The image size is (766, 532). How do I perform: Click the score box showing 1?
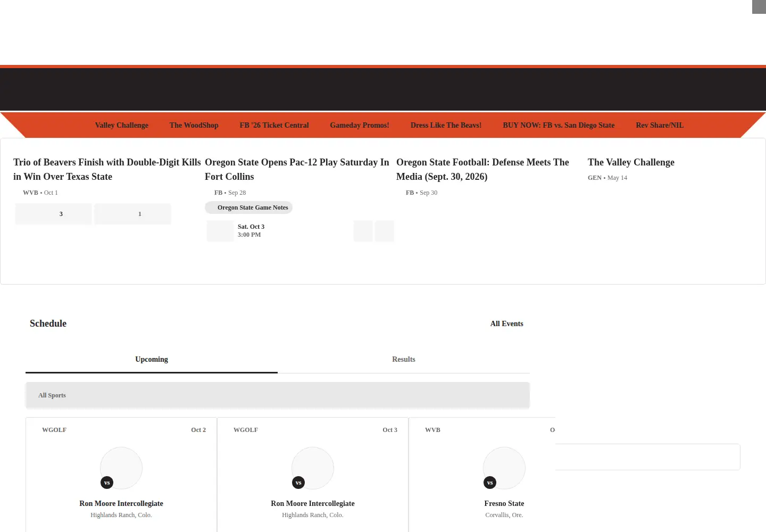tap(132, 214)
